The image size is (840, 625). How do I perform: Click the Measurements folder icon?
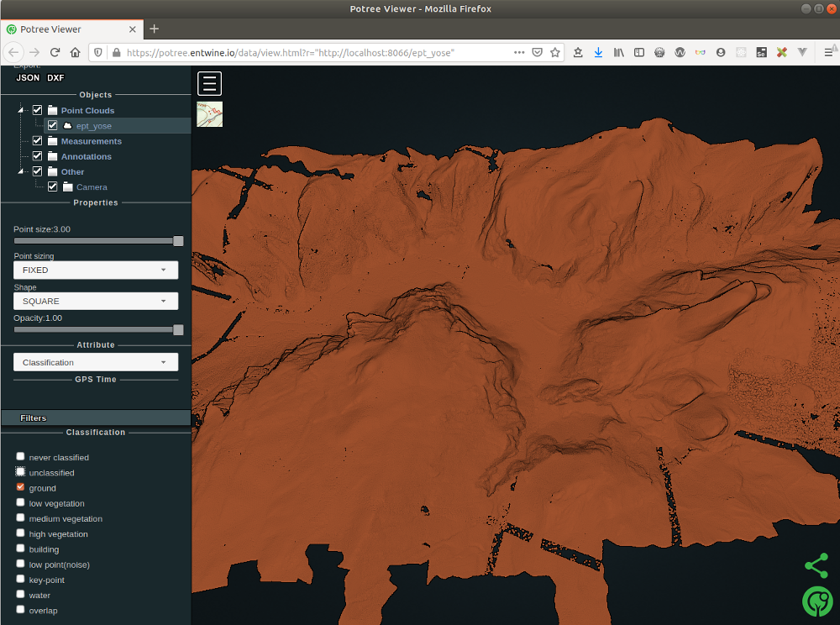pyautogui.click(x=52, y=141)
